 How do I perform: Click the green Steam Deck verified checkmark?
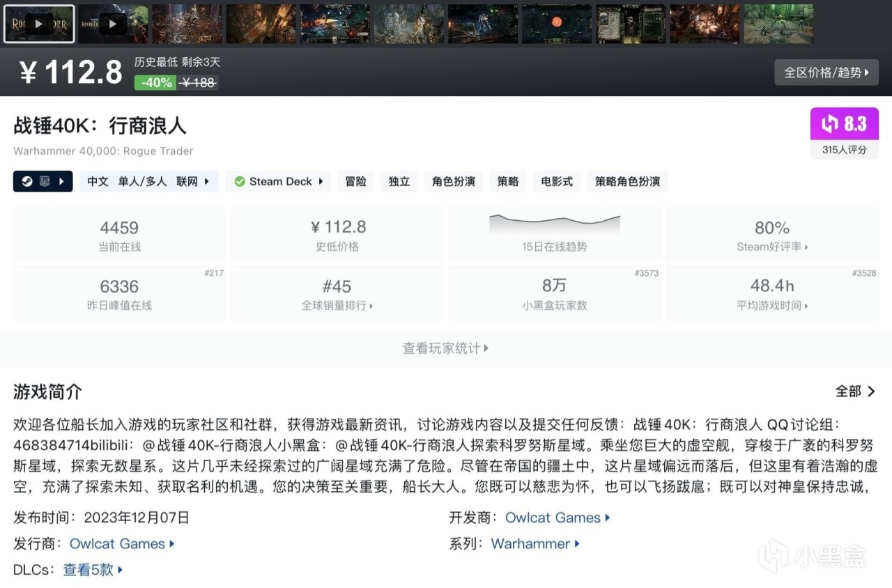240,182
